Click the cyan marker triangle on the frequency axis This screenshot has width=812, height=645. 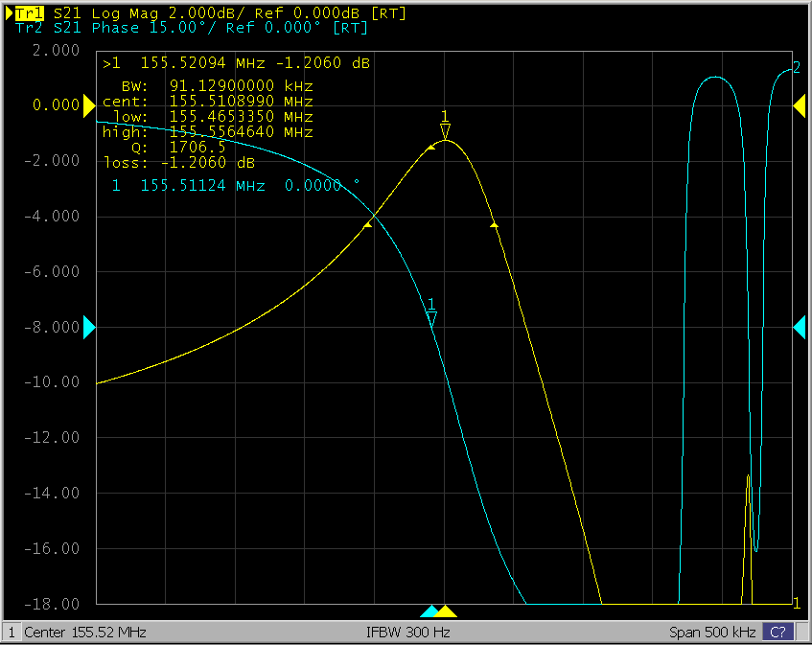[430, 610]
